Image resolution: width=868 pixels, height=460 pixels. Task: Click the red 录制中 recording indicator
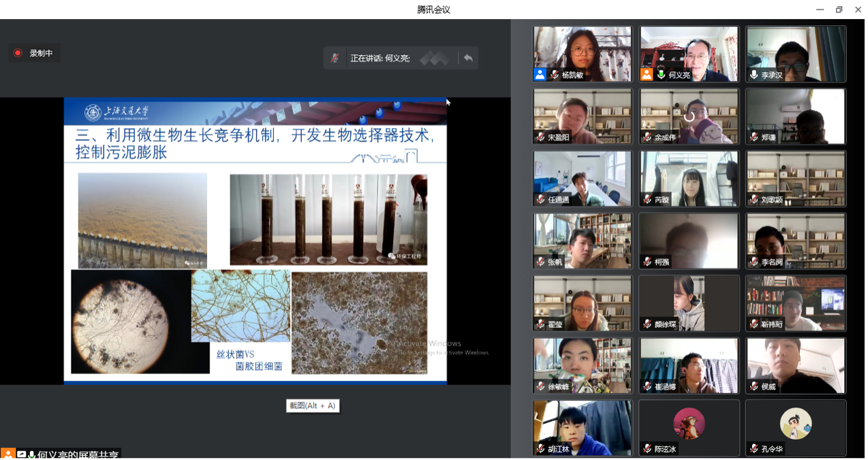[x=34, y=53]
